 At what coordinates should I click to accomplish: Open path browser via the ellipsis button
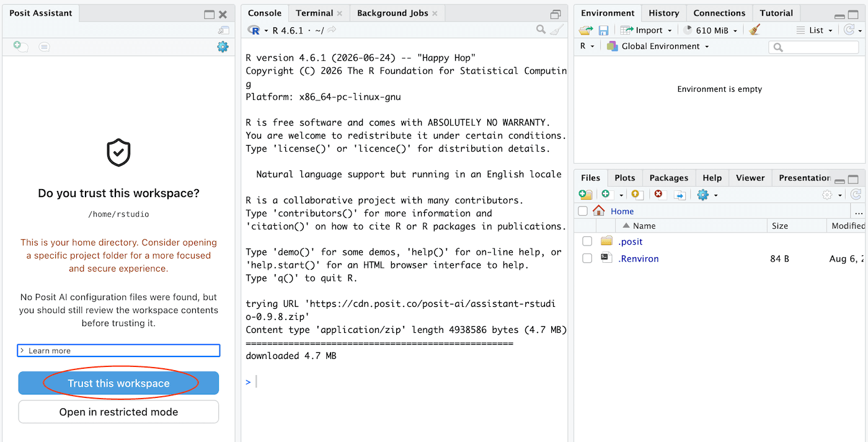pos(859,211)
